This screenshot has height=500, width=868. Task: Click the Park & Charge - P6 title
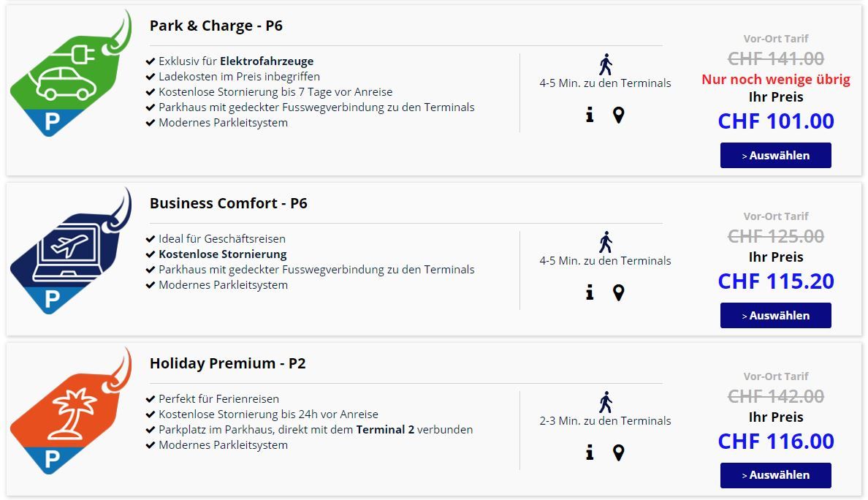pyautogui.click(x=216, y=26)
